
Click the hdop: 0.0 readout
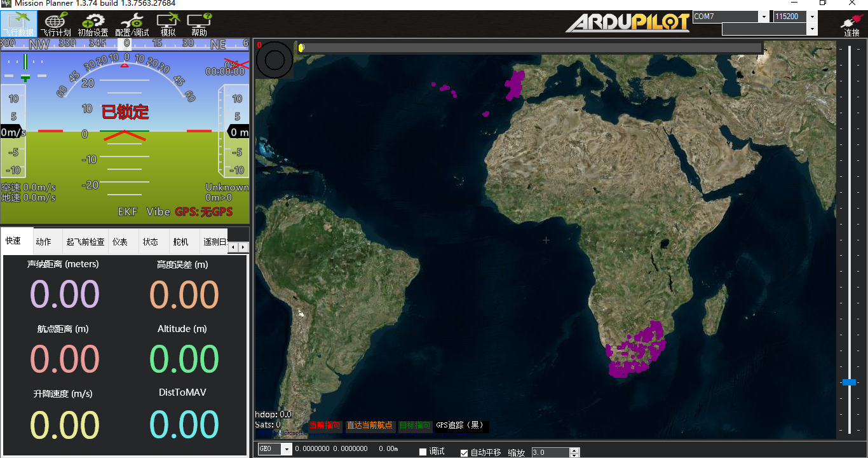[x=273, y=414]
